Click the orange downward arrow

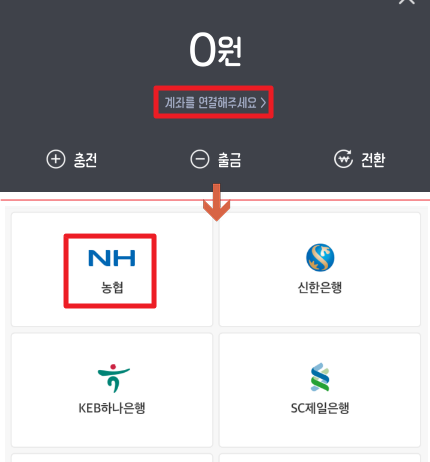pyautogui.click(x=216, y=202)
